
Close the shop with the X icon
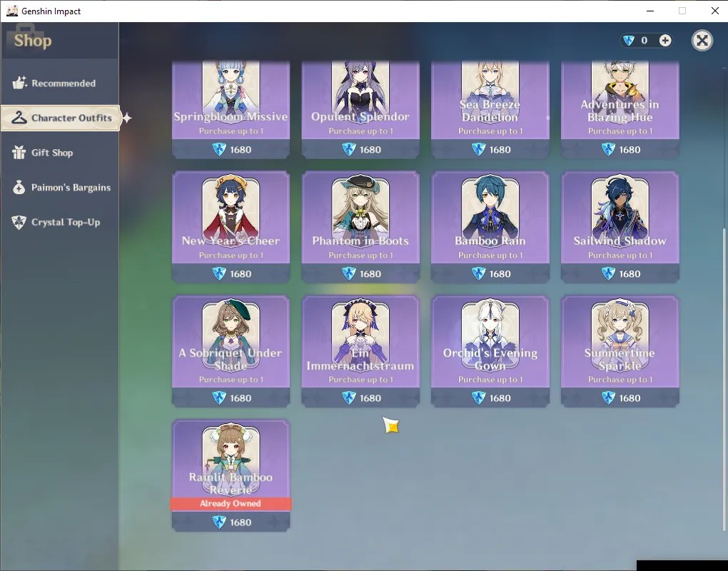pyautogui.click(x=702, y=41)
